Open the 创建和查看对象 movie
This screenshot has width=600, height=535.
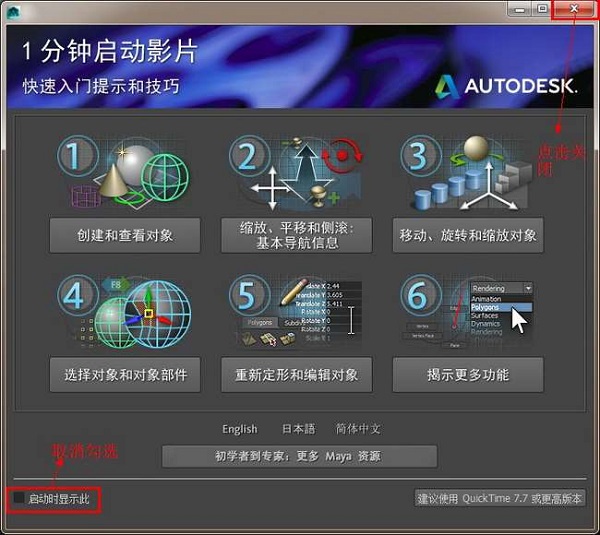pyautogui.click(x=125, y=235)
